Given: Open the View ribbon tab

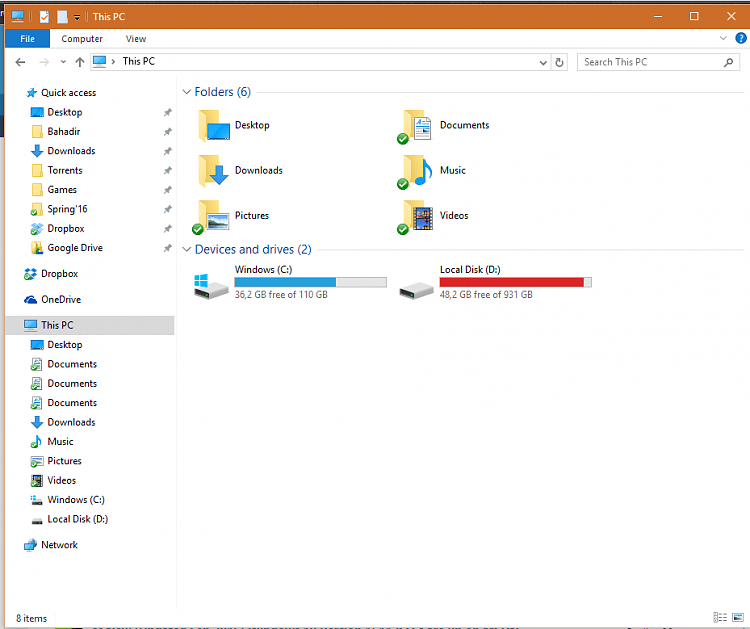Looking at the screenshot, I should 136,39.
